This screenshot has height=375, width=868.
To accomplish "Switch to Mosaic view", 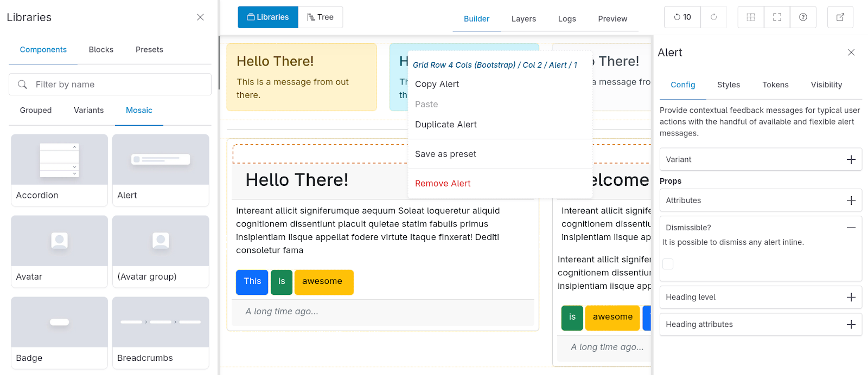I will coord(139,111).
